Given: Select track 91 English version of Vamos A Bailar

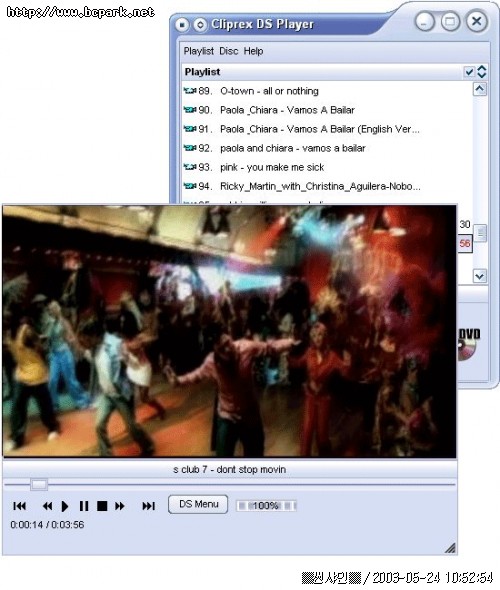Looking at the screenshot, I should tap(326, 129).
